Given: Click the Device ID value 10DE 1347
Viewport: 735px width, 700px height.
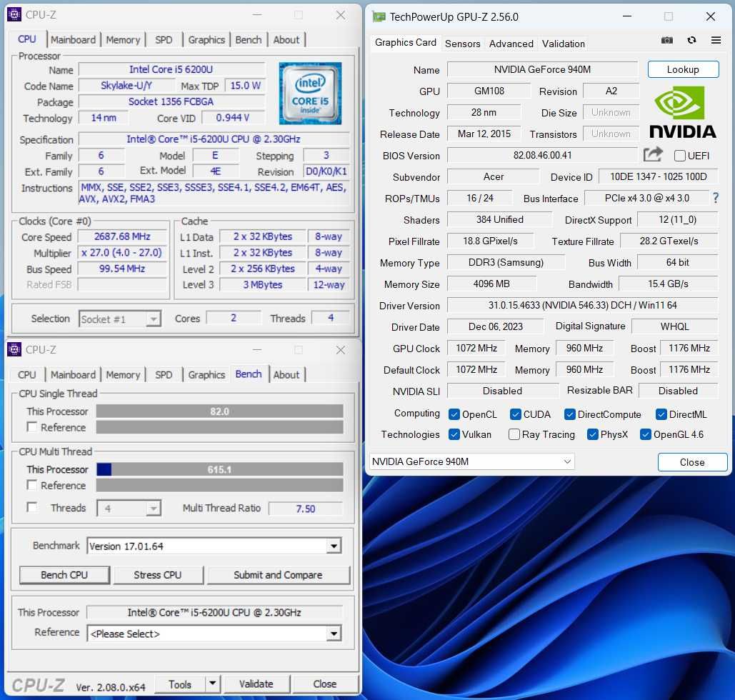Looking at the screenshot, I should pos(658,176).
